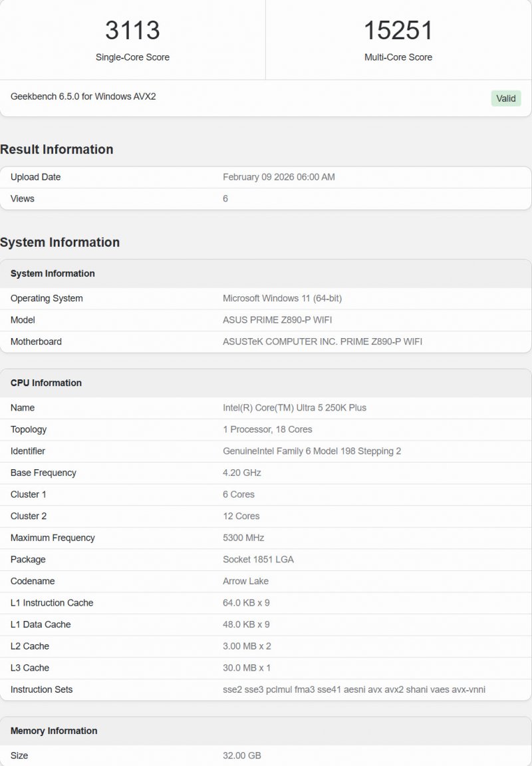Click the Valid result badge
The height and width of the screenshot is (766, 532).
[x=505, y=98]
